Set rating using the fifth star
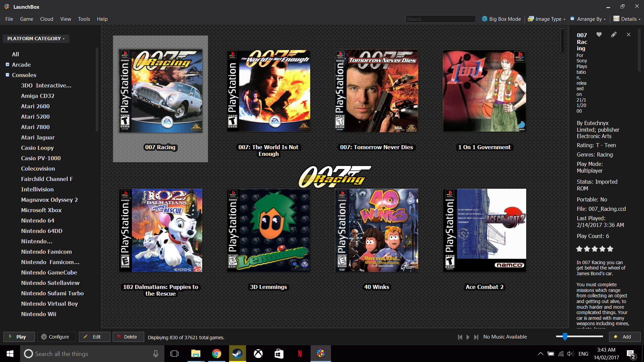This screenshot has width=644, height=362. coord(610,249)
